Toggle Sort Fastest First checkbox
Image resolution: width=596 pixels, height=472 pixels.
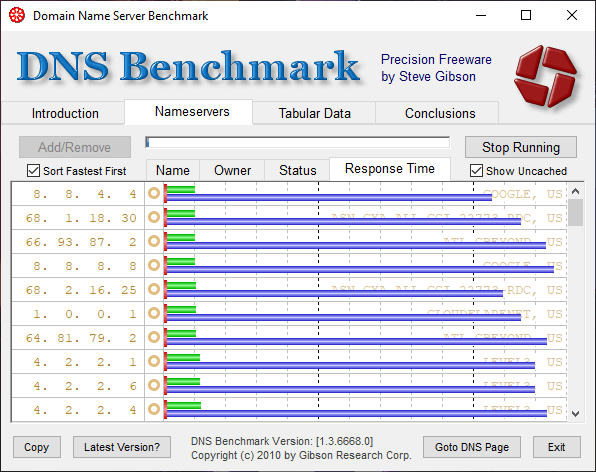point(33,171)
